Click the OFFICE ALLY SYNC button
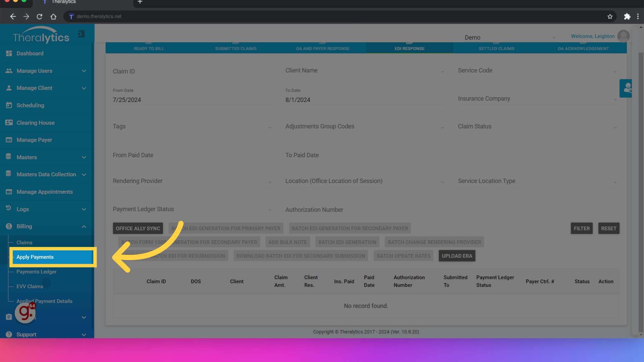The width and height of the screenshot is (644, 362). coord(138,228)
